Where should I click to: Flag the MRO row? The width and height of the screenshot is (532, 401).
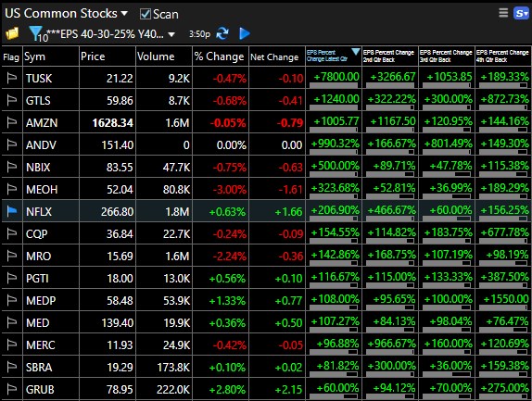(12, 256)
